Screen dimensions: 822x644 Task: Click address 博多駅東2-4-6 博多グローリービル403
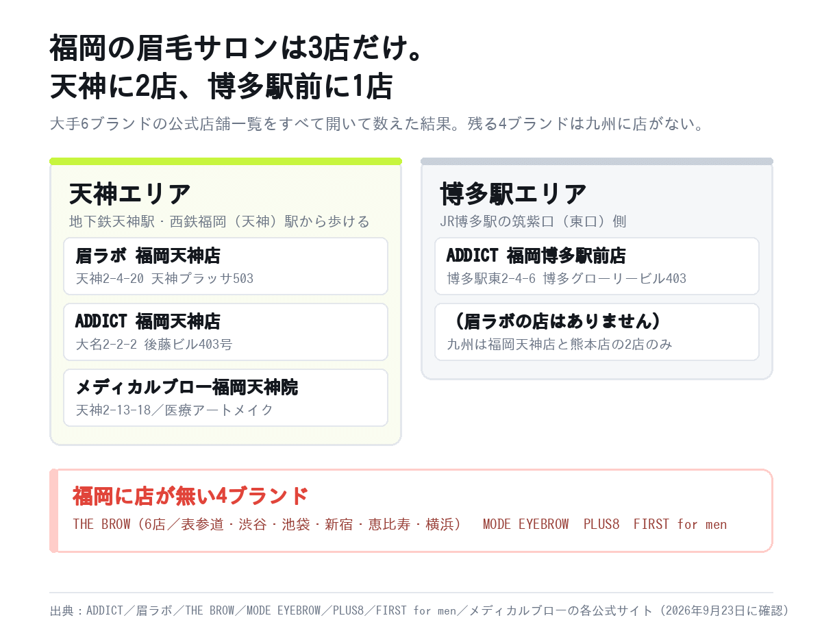566,278
